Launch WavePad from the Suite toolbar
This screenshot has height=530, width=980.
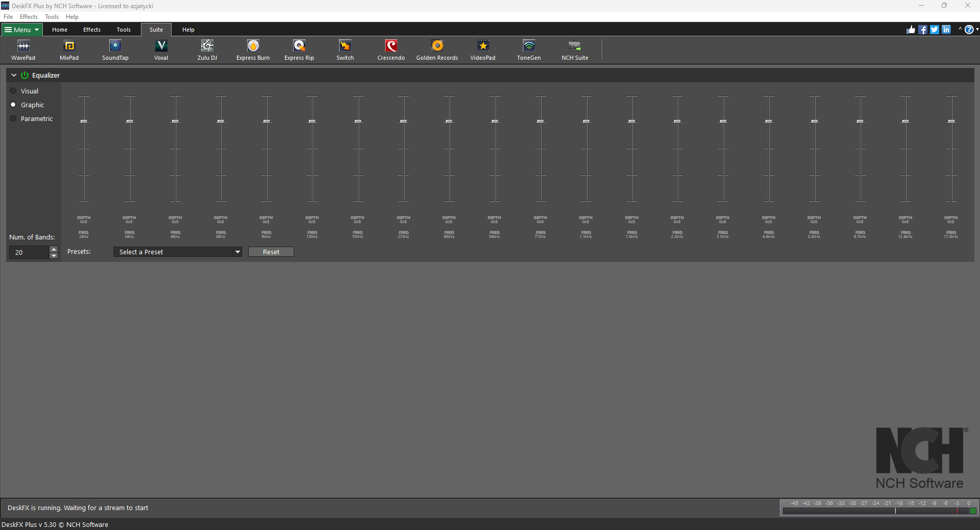point(23,50)
